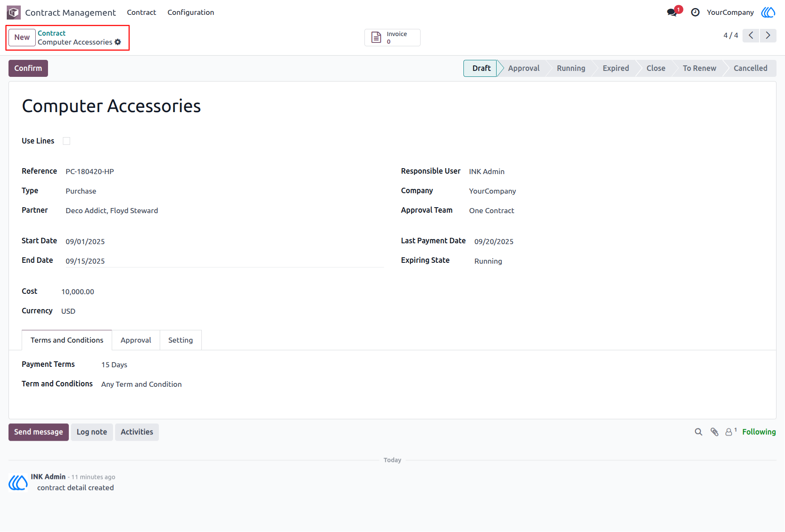This screenshot has width=785, height=532.
Task: Open the Activities button
Action: point(137,432)
